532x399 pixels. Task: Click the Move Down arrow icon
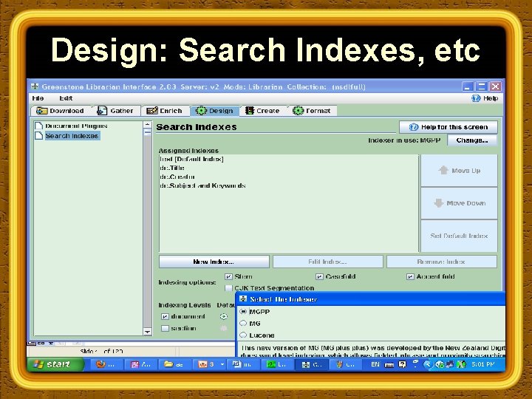coord(439,203)
